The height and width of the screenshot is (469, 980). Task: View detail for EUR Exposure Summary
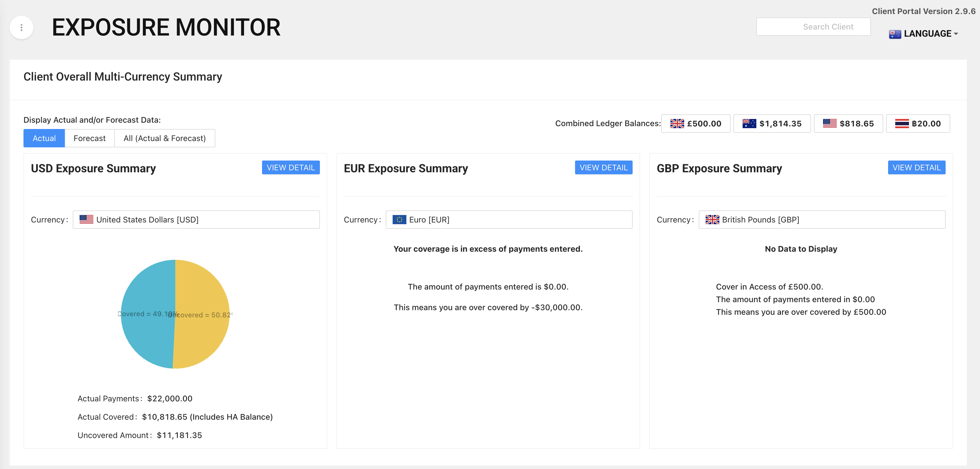pyautogui.click(x=603, y=167)
